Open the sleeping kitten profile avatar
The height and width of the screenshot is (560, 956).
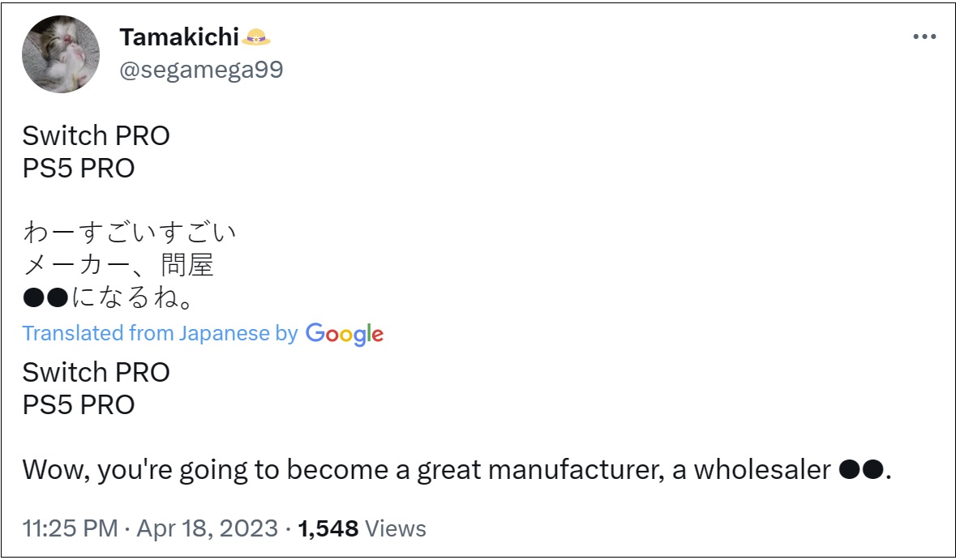[60, 54]
